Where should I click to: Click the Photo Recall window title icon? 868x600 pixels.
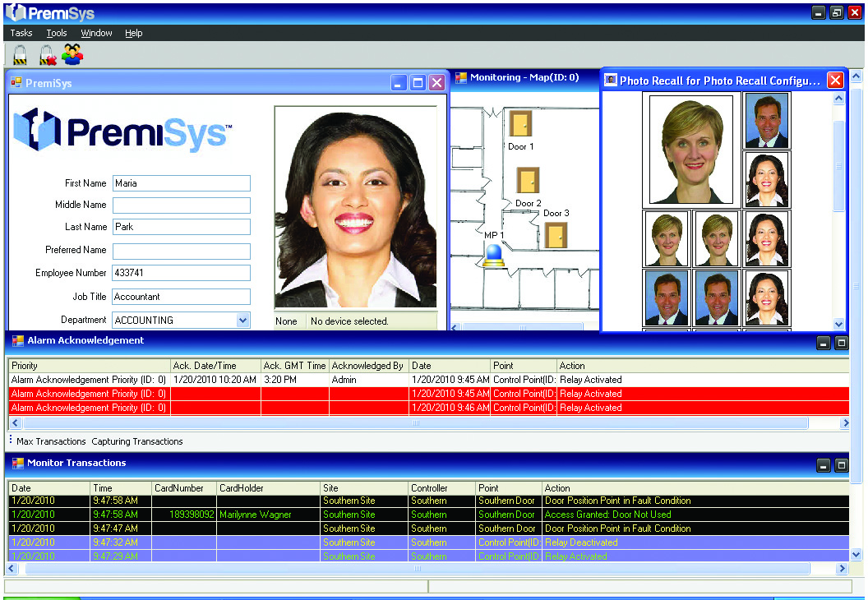[x=611, y=80]
